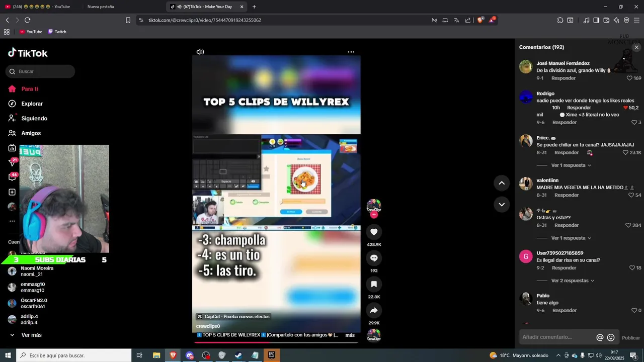Open the browser extensions puzzle icon
Screen dimensions: 644x362
tap(560, 20)
